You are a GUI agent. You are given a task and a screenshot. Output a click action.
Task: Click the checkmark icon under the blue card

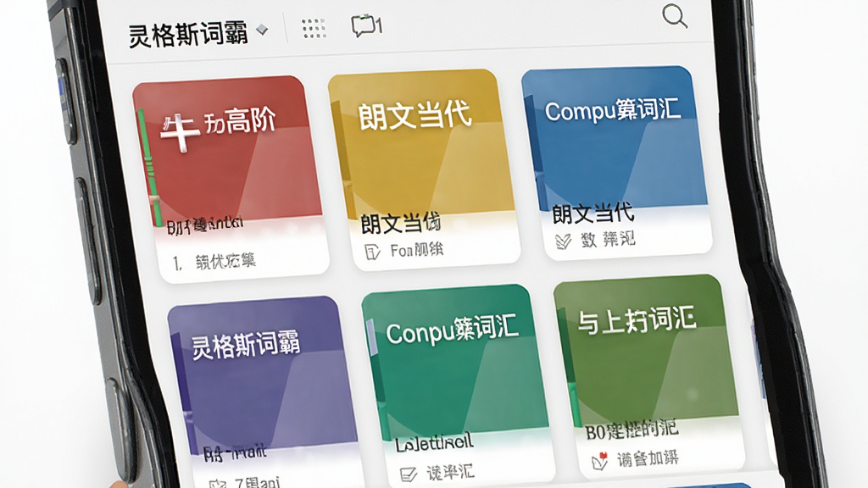coord(563,241)
